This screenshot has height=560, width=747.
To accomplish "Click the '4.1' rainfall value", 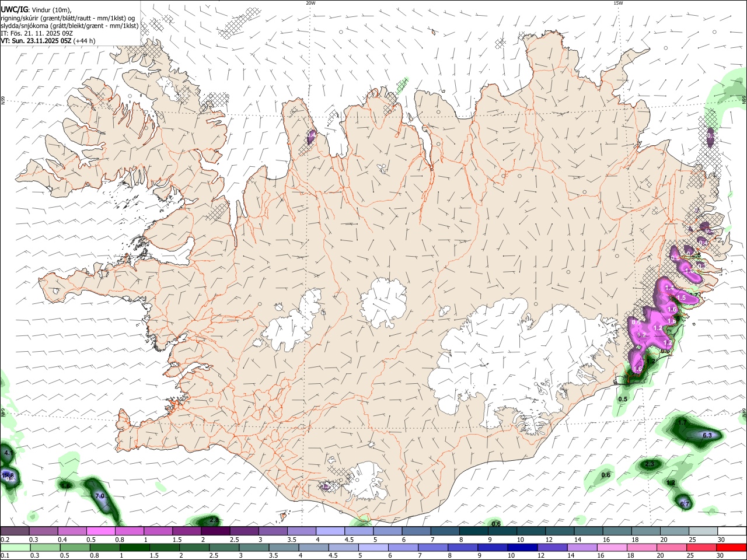I will [x=8, y=453].
